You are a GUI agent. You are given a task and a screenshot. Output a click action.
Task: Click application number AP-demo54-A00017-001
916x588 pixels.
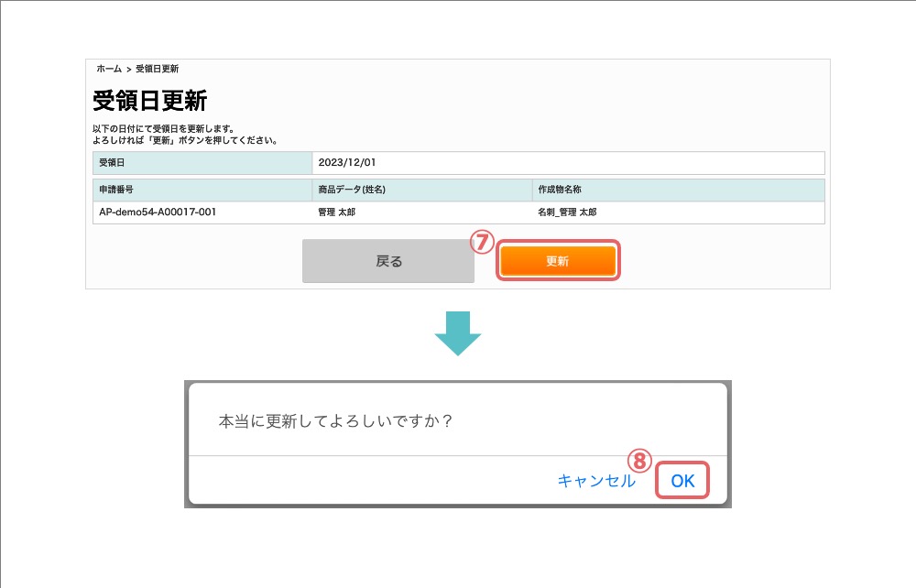click(x=158, y=212)
